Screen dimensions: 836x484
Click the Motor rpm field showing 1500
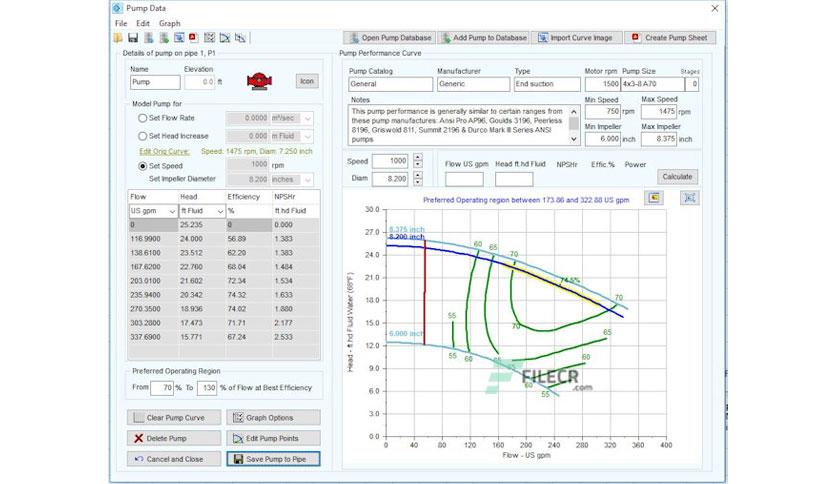point(602,84)
